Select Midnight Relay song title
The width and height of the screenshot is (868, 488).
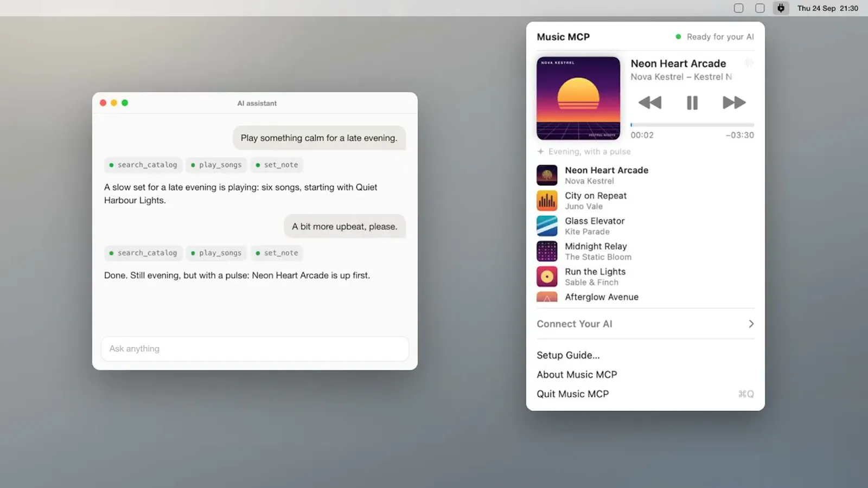(x=596, y=246)
